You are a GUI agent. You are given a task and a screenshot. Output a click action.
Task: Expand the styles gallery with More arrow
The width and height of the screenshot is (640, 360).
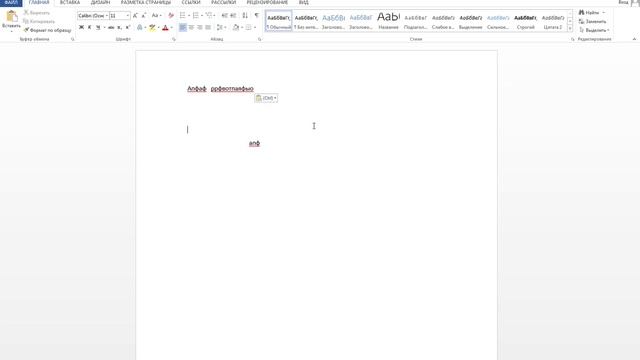(x=570, y=28)
